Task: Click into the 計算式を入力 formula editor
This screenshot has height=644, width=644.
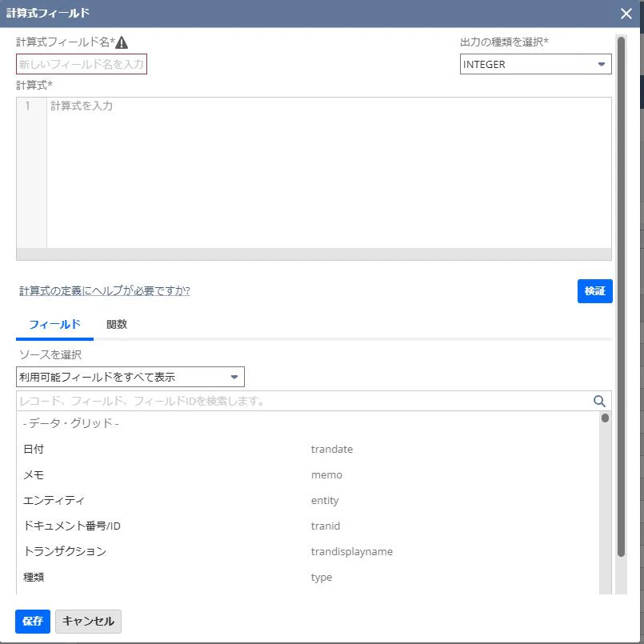Action: [x=329, y=173]
